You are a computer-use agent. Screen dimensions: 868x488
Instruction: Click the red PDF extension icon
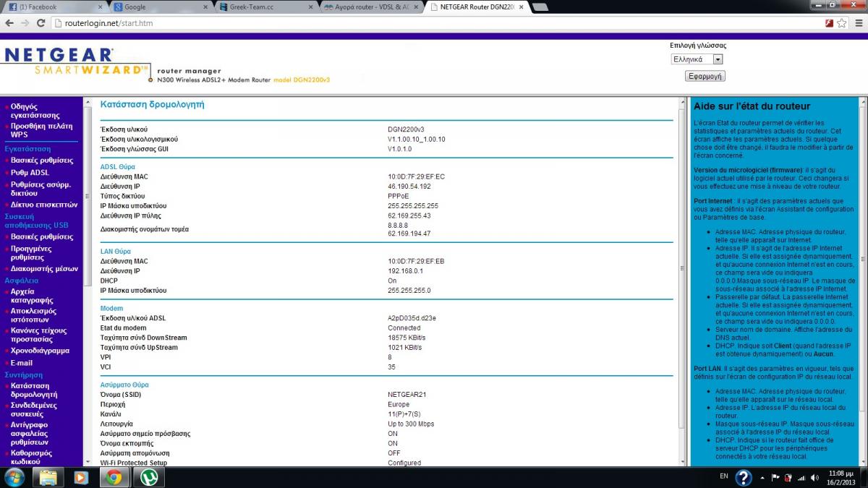[x=830, y=23]
